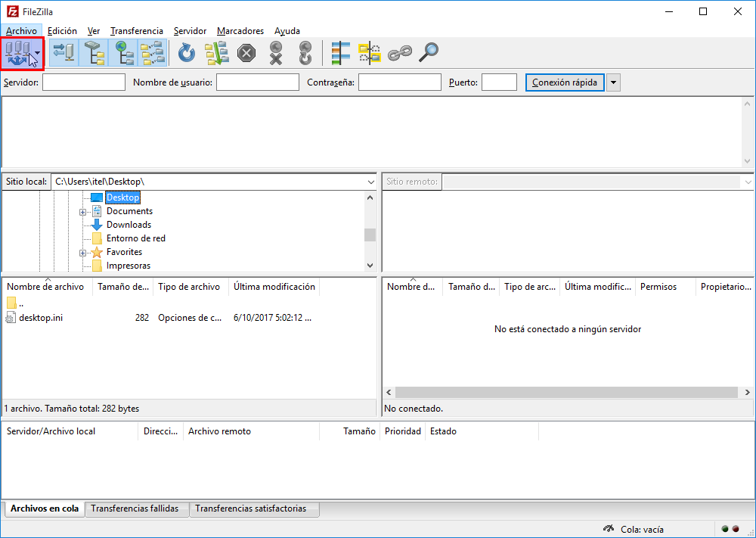Viewport: 756px width, 538px height.
Task: Disconnect from server icon
Action: point(276,53)
